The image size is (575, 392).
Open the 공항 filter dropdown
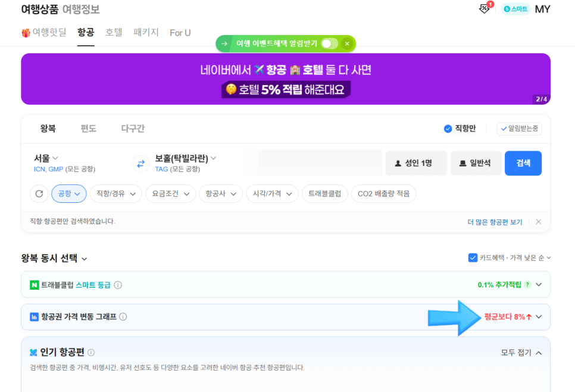69,193
